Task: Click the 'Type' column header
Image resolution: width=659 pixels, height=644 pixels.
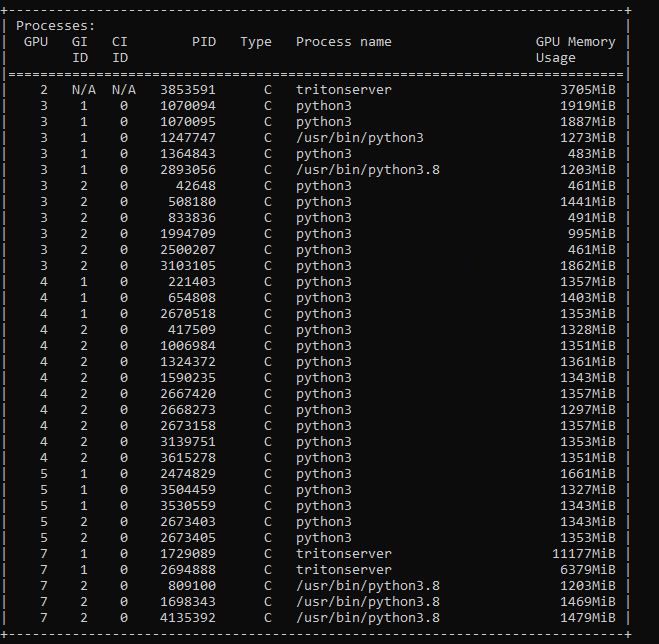Action: point(256,42)
